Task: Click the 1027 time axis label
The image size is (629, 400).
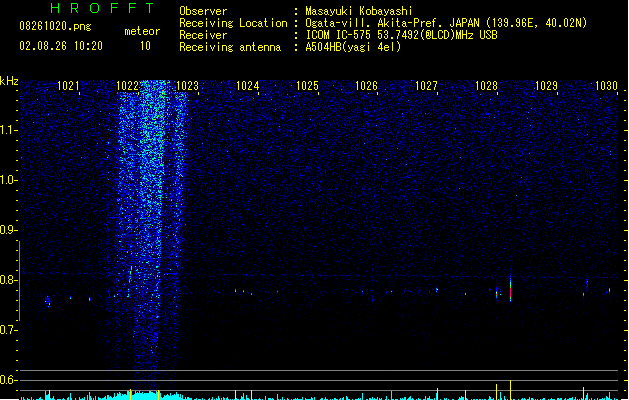Action: coord(426,86)
